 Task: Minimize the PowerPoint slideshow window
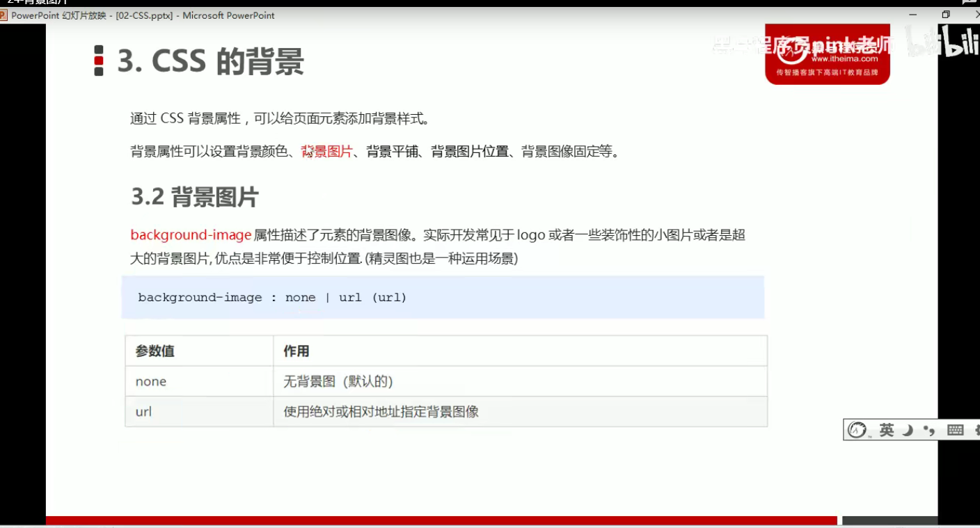913,15
